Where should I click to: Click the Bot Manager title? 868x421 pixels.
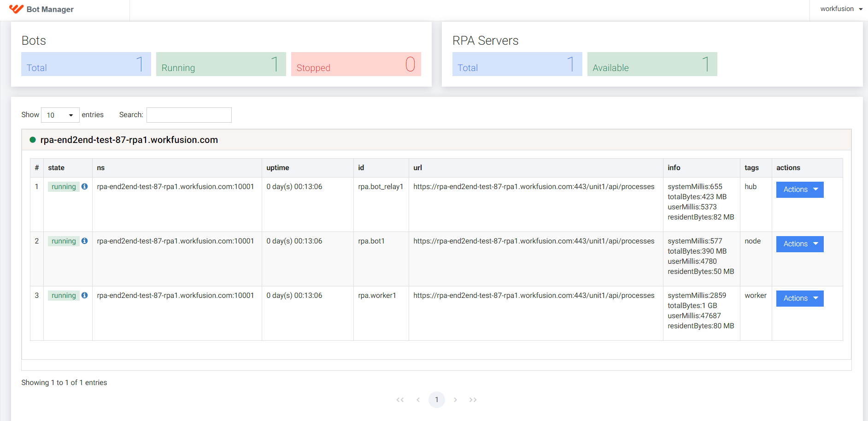click(50, 9)
